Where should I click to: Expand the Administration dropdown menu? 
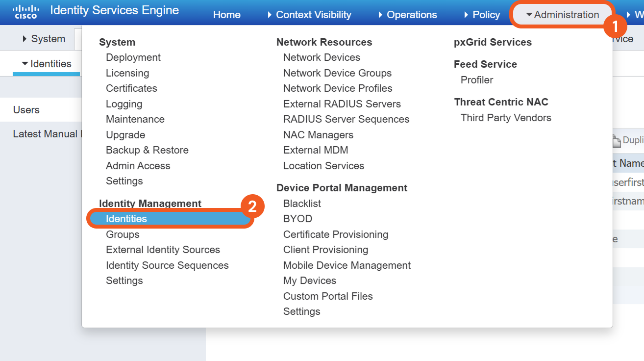click(x=562, y=15)
